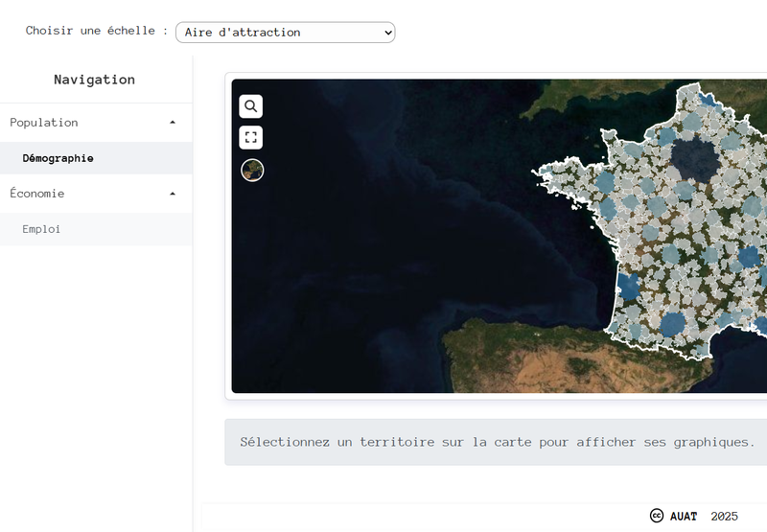Click the Creative Commons icon in footer

click(x=657, y=516)
